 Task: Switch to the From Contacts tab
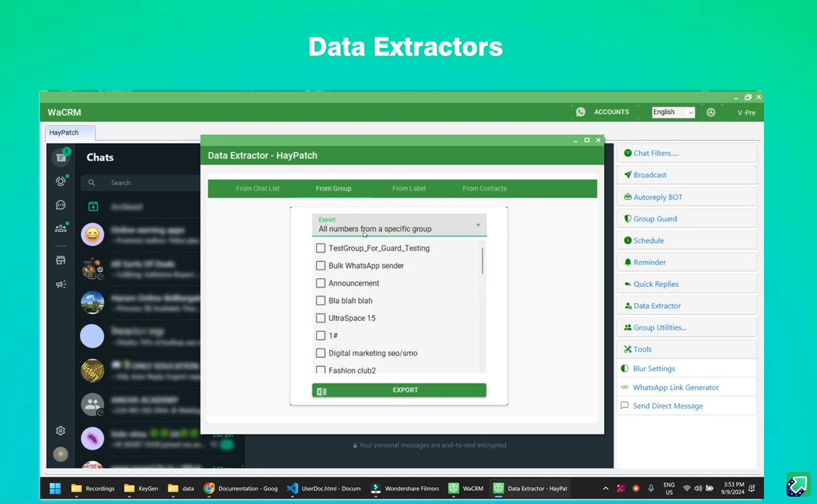point(484,189)
